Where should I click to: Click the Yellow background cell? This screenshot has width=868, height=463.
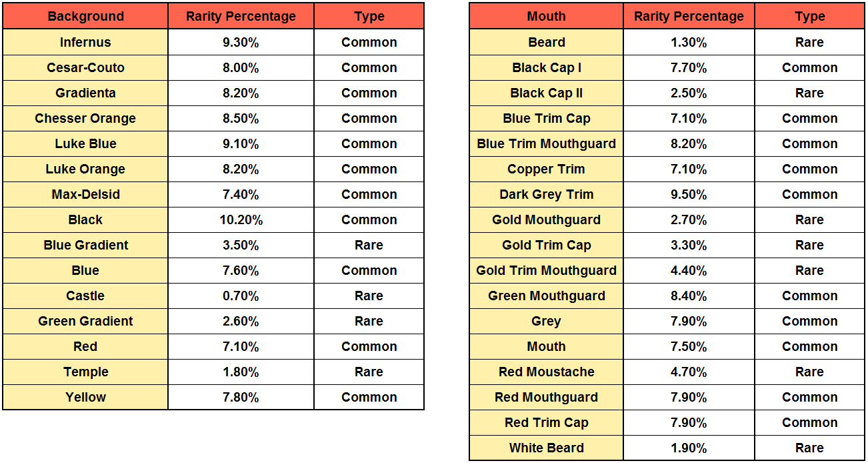tap(85, 397)
